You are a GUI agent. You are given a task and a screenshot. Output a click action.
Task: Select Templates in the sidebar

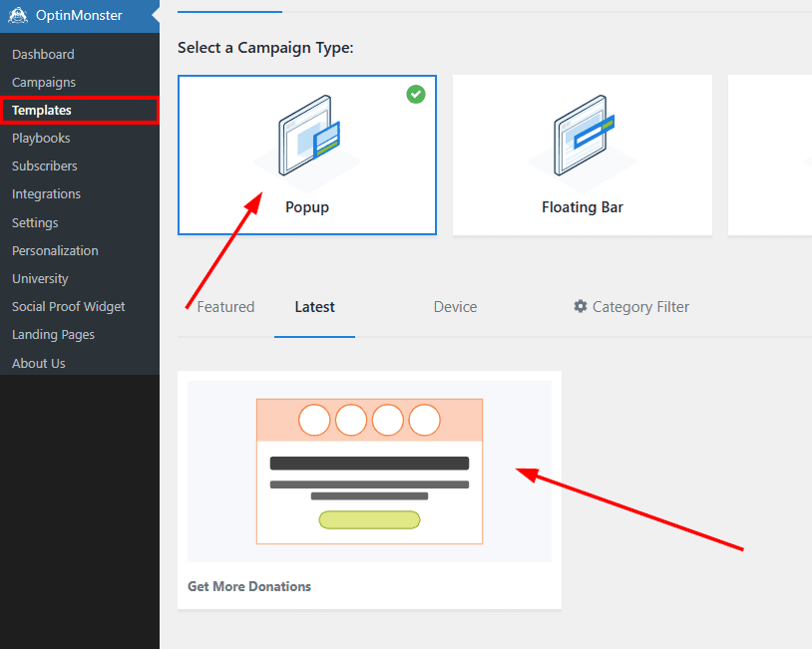click(80, 111)
